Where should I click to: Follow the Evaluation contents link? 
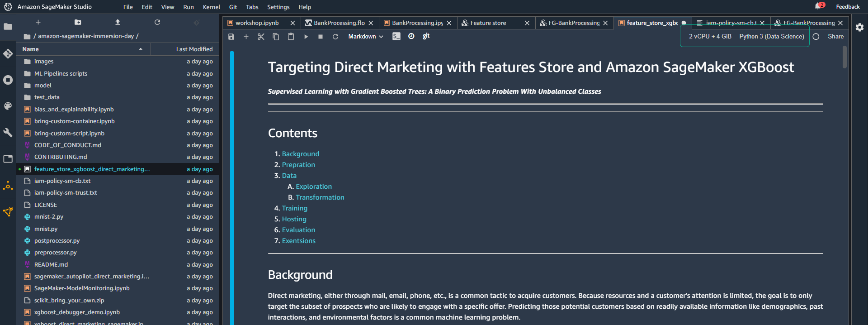(x=298, y=230)
